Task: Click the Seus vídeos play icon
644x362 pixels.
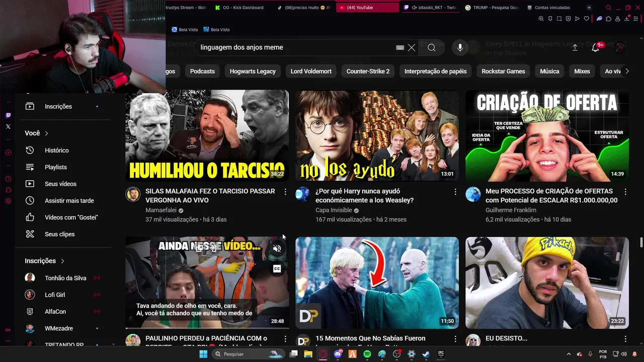Action: (x=30, y=184)
